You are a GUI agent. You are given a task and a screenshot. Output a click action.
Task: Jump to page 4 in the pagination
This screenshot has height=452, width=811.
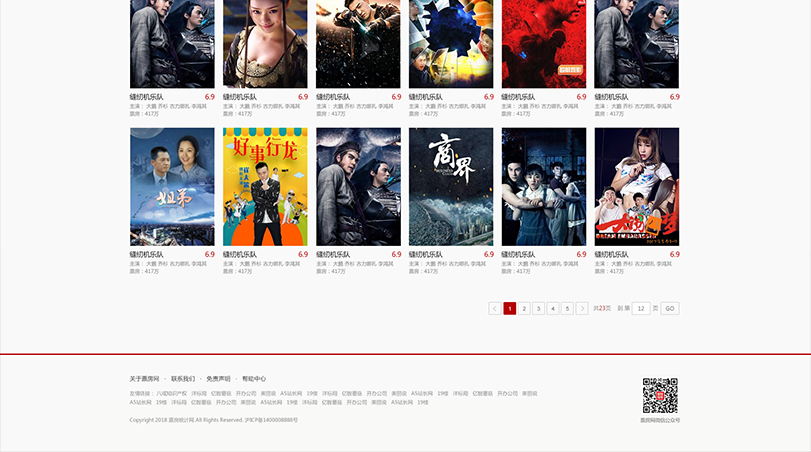point(553,308)
